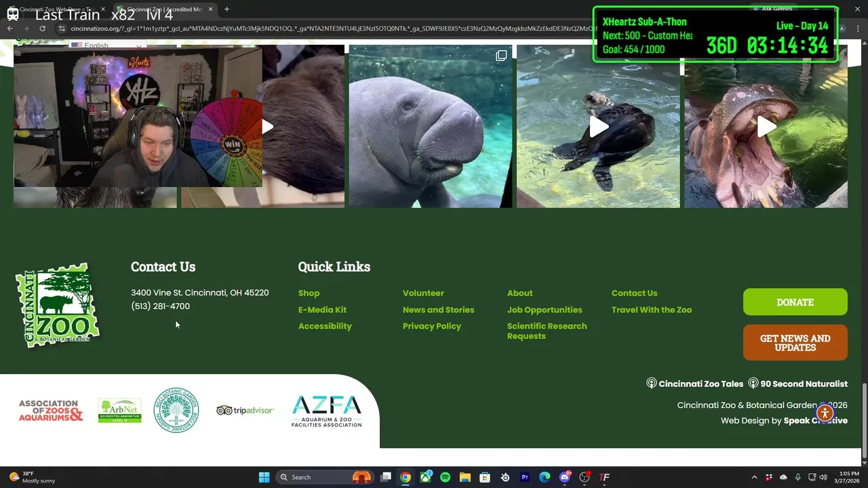
Task: Click the ArbNet accreditation logo
Action: click(x=119, y=411)
